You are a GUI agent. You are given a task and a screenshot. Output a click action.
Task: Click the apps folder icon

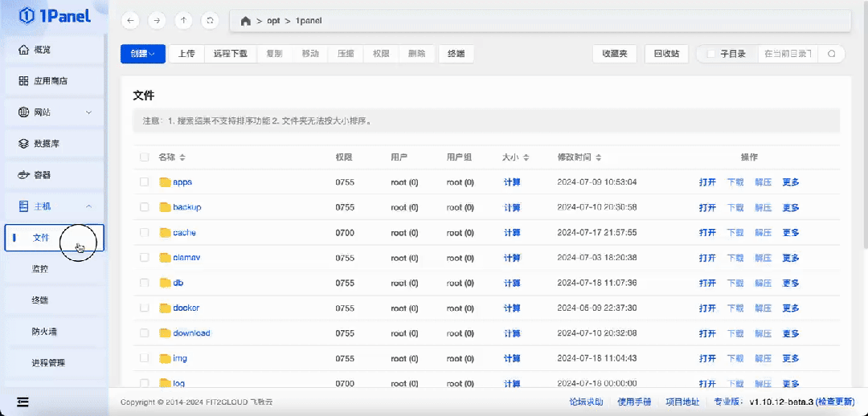pyautogui.click(x=165, y=182)
